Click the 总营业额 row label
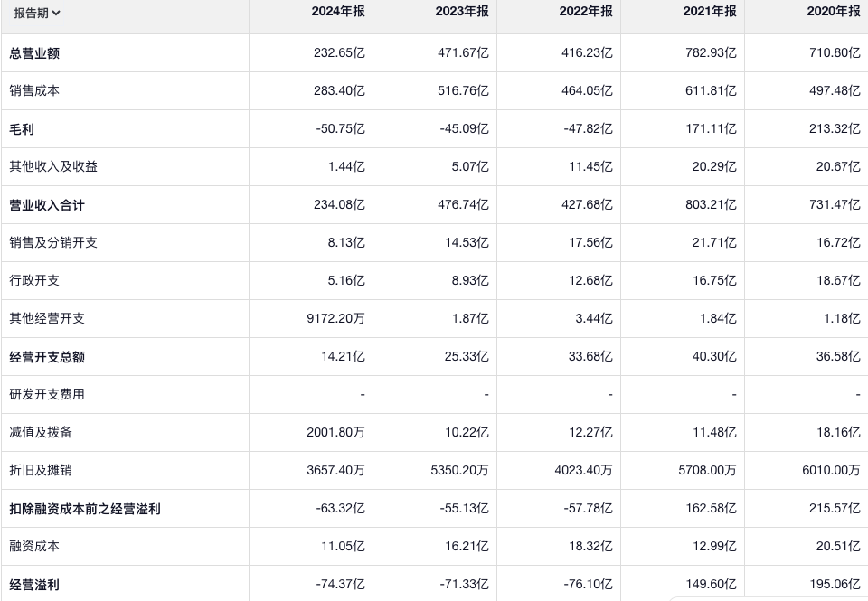868x601 pixels. coord(34,53)
